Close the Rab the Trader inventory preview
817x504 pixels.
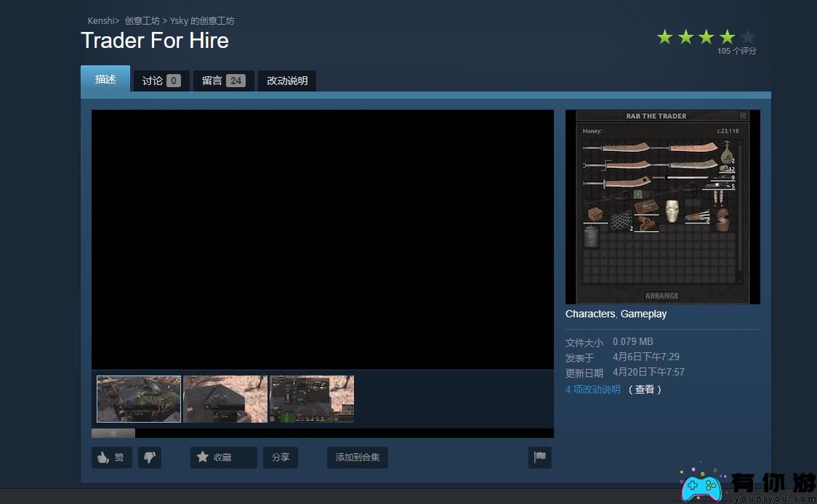click(x=743, y=116)
